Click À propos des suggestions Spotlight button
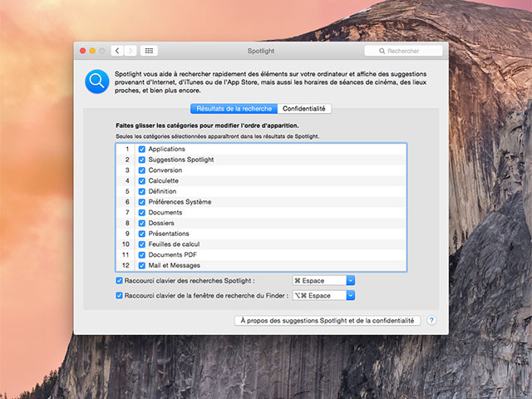This screenshot has width=532, height=399. [x=328, y=321]
